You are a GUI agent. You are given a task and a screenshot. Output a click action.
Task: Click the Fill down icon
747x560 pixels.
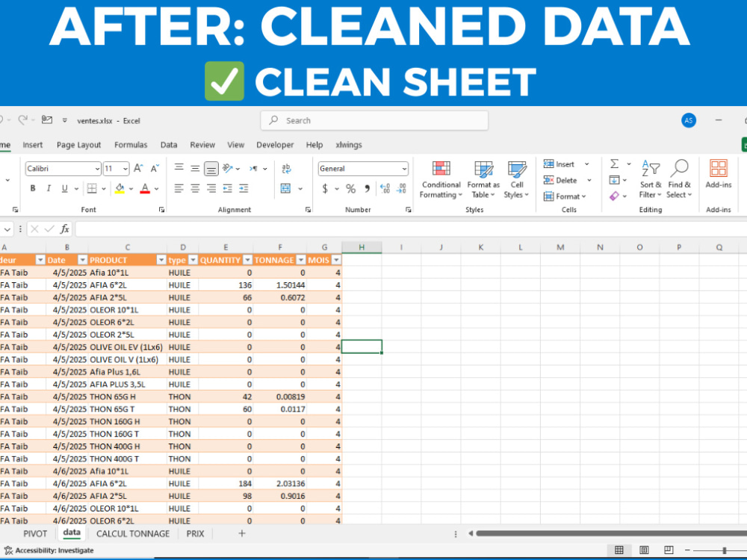click(615, 180)
